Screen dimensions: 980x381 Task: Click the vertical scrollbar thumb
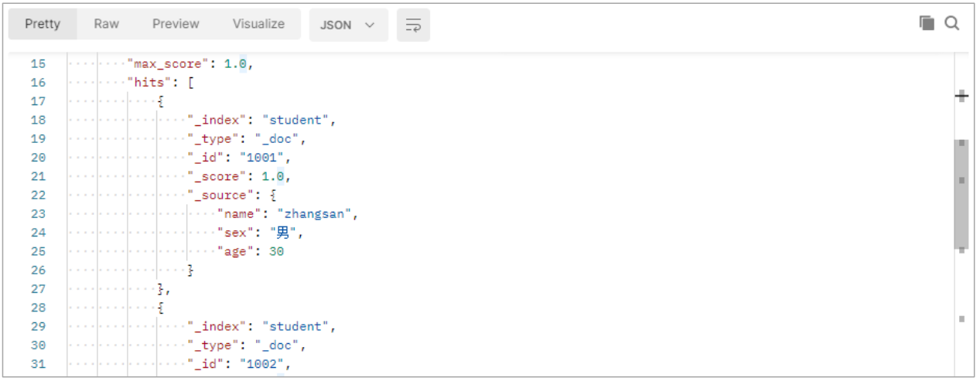point(961,193)
